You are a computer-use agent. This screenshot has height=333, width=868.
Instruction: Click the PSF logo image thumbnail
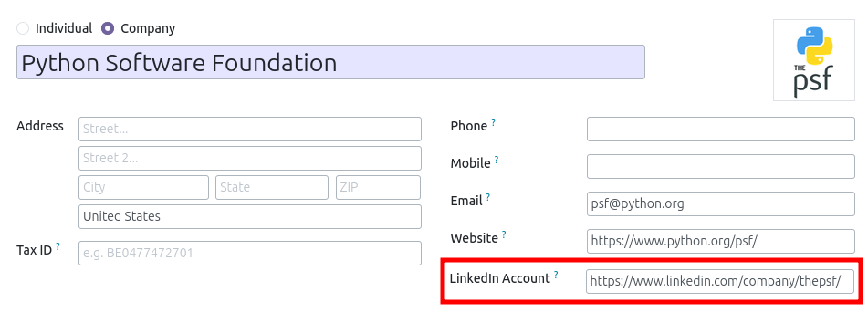click(814, 60)
